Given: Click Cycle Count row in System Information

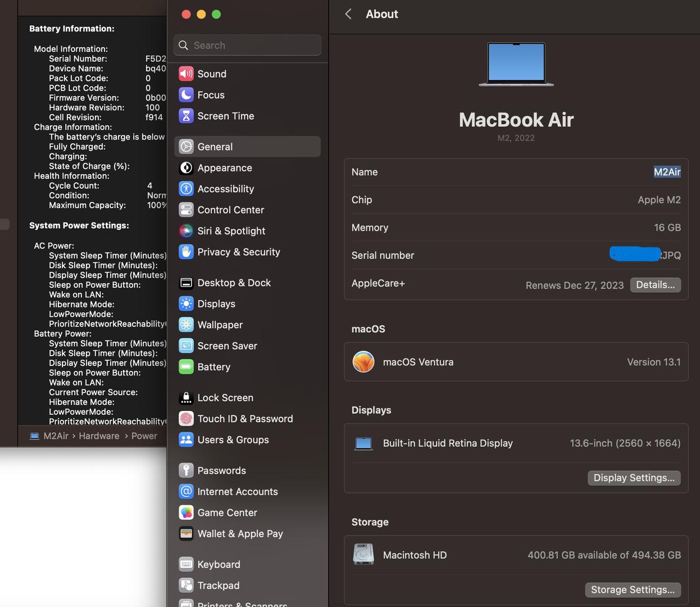Looking at the screenshot, I should tap(101, 185).
